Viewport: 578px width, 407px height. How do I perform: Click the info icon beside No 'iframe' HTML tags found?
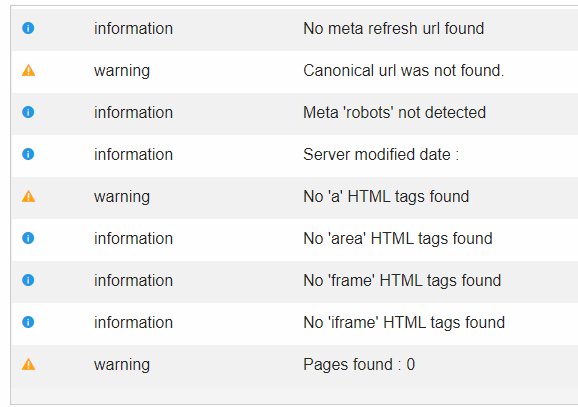tap(28, 322)
